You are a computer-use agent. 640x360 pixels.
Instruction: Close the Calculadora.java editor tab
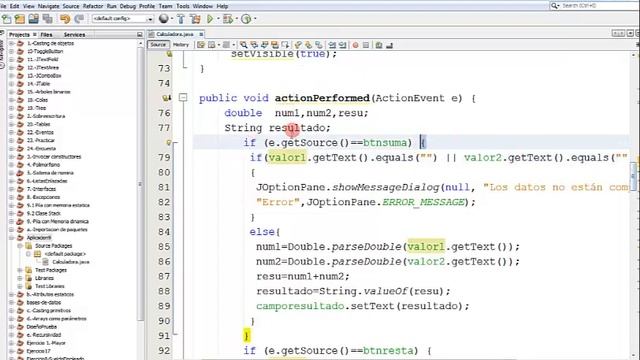(x=201, y=34)
